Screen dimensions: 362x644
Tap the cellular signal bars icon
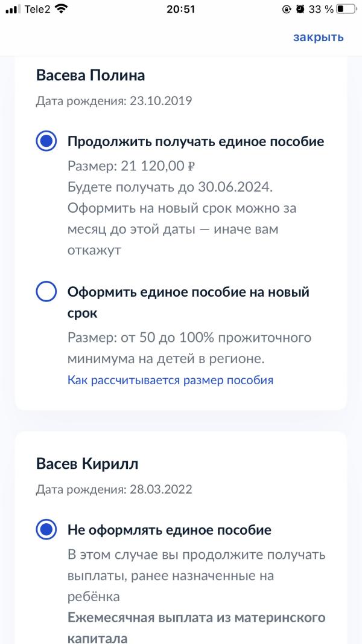point(13,9)
